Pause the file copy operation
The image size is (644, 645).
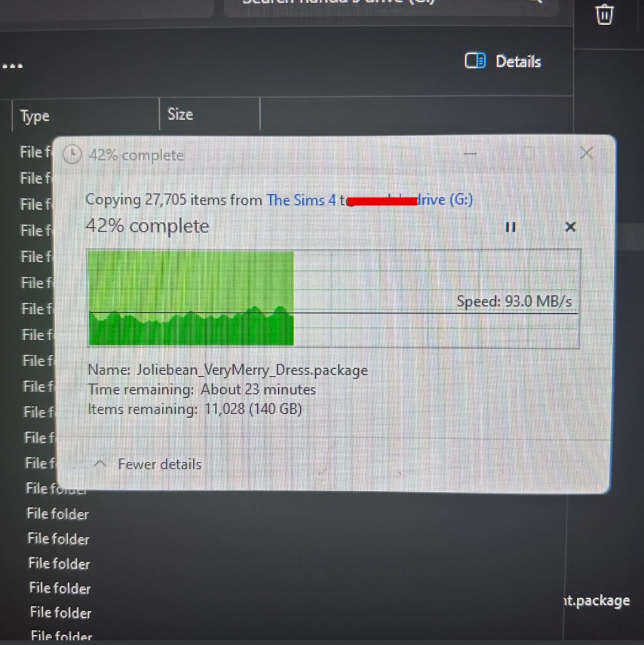pyautogui.click(x=510, y=227)
